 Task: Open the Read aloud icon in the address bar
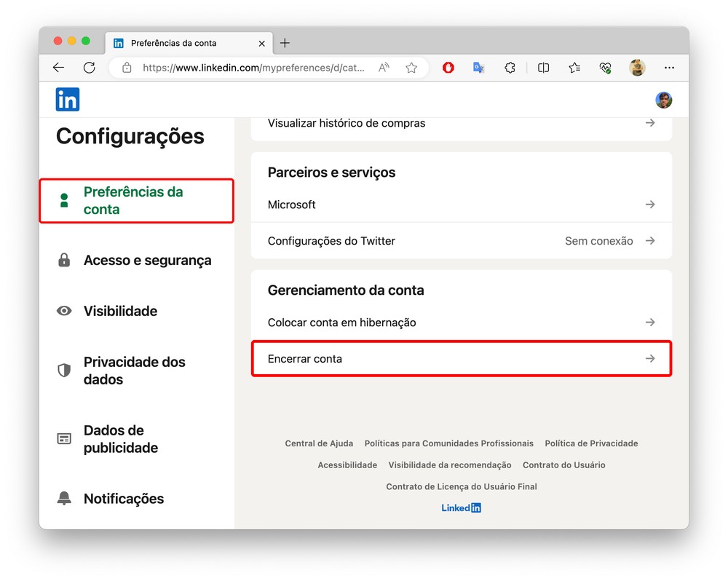click(x=384, y=68)
